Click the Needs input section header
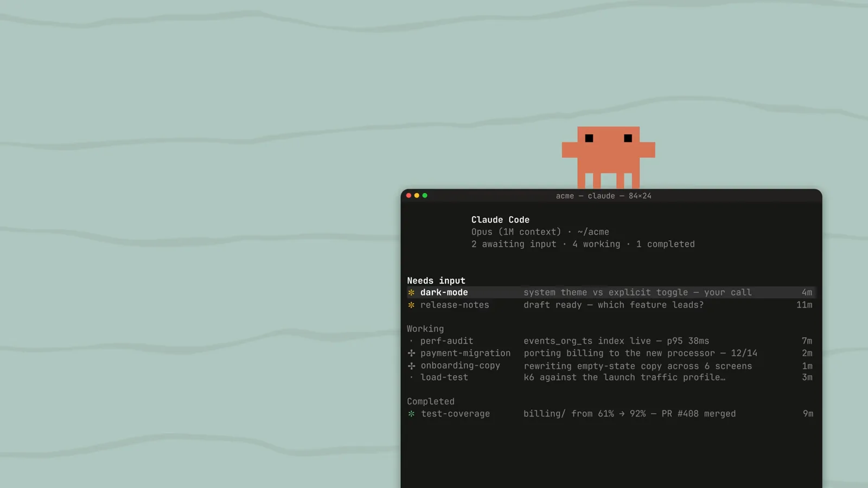Image resolution: width=868 pixels, height=488 pixels. pyautogui.click(x=436, y=281)
